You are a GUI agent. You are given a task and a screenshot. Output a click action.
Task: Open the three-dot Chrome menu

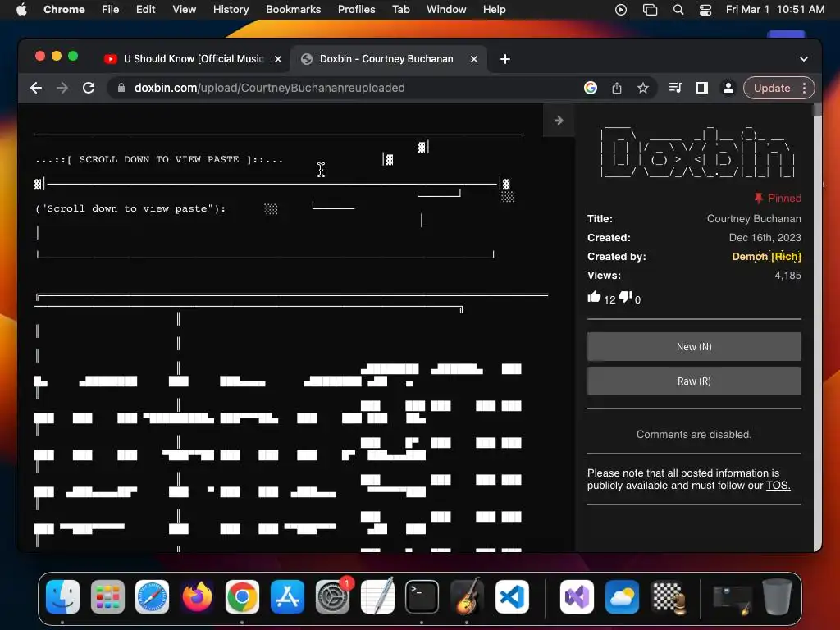point(804,88)
